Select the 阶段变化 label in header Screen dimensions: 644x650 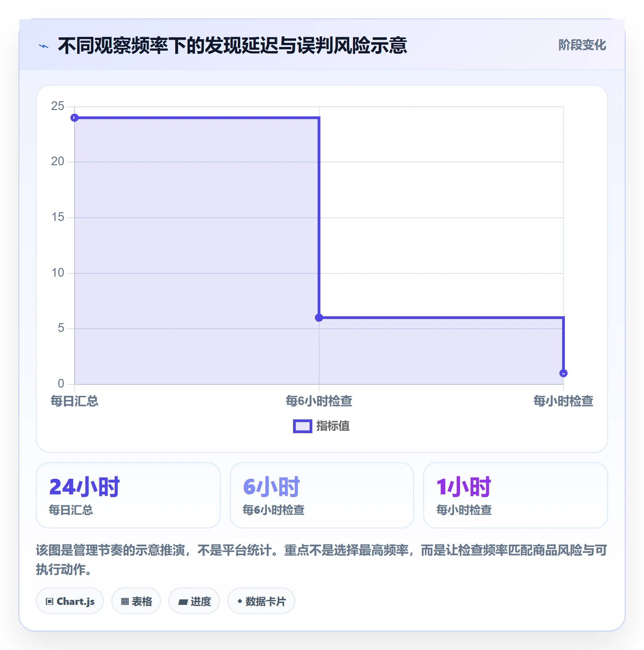tap(582, 45)
